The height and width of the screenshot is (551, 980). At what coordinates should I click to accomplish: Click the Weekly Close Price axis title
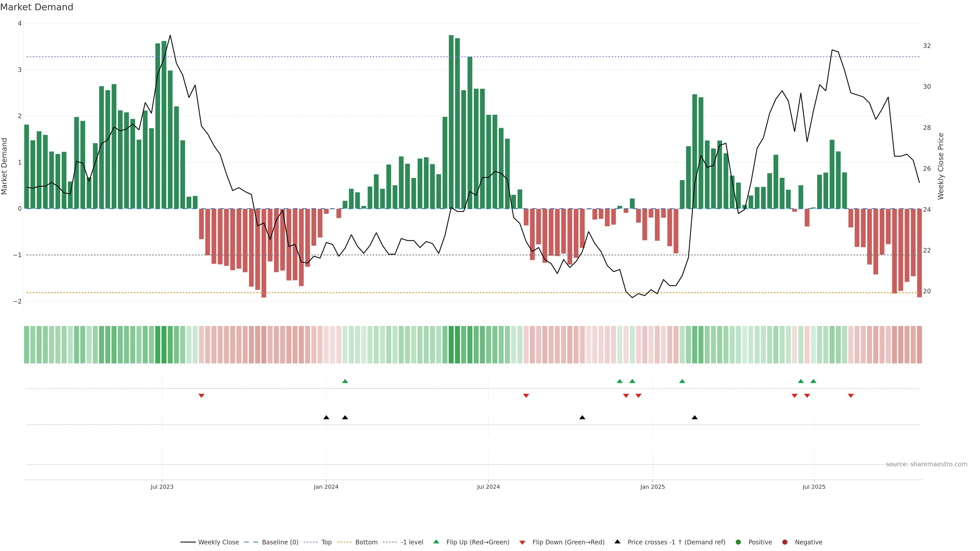coord(941,166)
